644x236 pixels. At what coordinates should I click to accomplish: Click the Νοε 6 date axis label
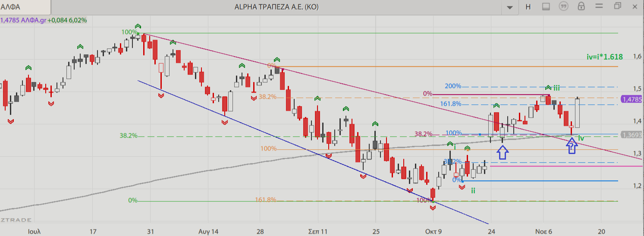[543, 231]
